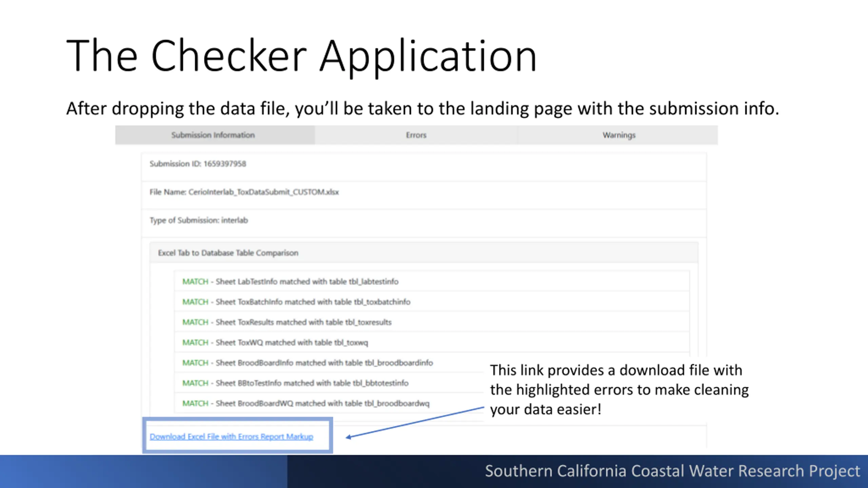868x488 pixels.
Task: Switch to the Submission Information tab
Action: pos(215,135)
